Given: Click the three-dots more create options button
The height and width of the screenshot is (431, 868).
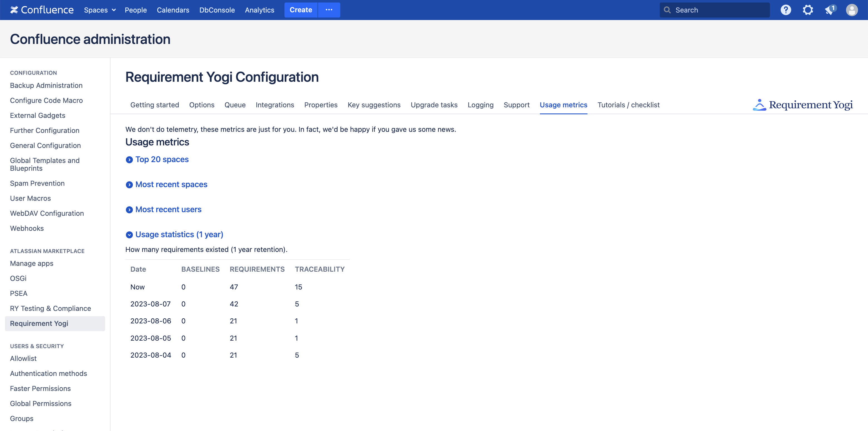Looking at the screenshot, I should [x=329, y=10].
